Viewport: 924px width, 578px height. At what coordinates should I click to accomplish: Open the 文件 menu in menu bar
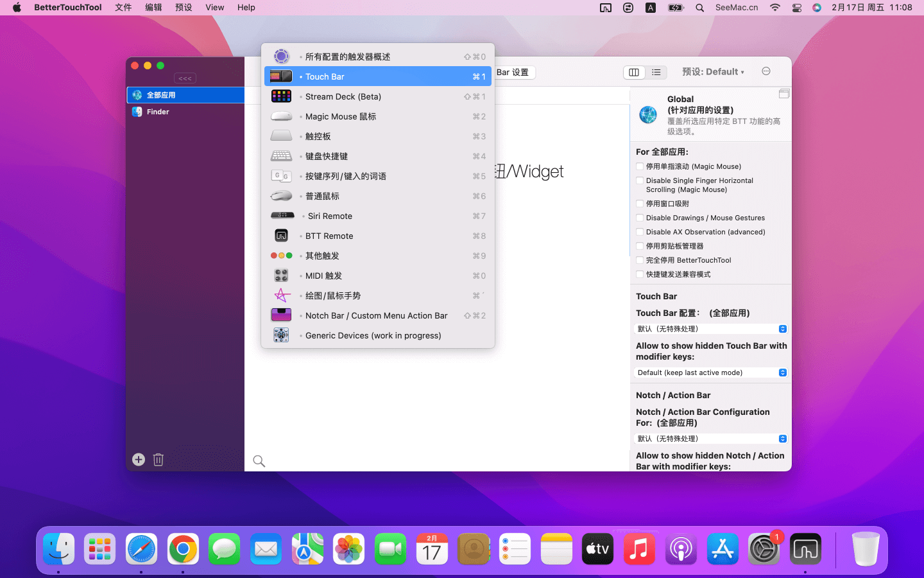123,8
